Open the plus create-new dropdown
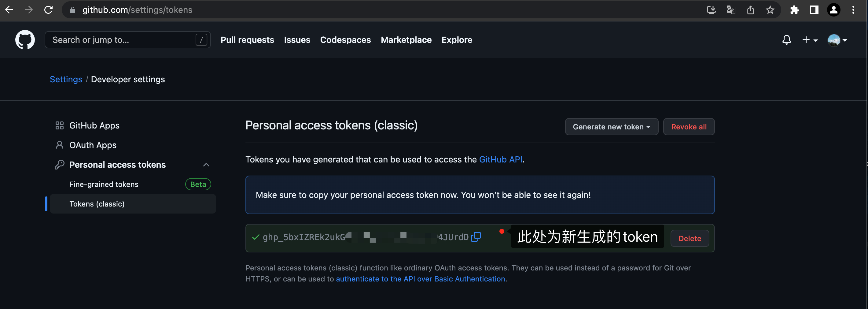This screenshot has height=309, width=868. point(810,40)
